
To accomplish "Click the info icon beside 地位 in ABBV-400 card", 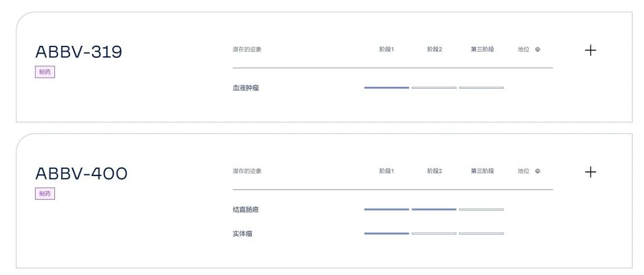I will (538, 171).
